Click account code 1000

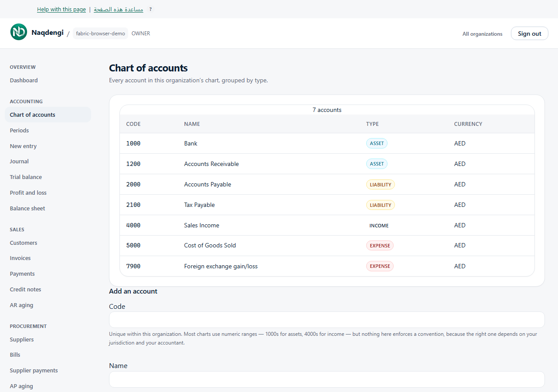(133, 143)
